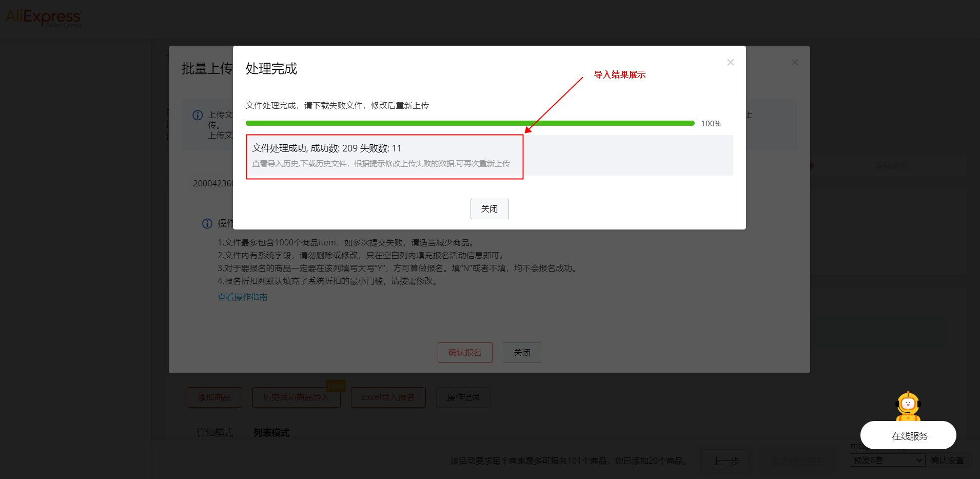Switch to 列表模式 tab

click(x=271, y=433)
